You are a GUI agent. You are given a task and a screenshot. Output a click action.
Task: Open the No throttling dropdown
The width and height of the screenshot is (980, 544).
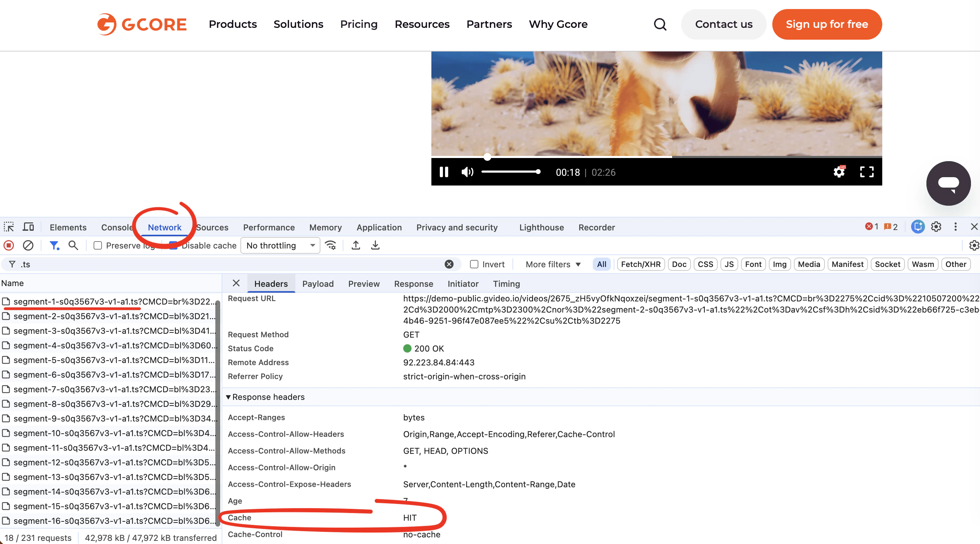(280, 245)
